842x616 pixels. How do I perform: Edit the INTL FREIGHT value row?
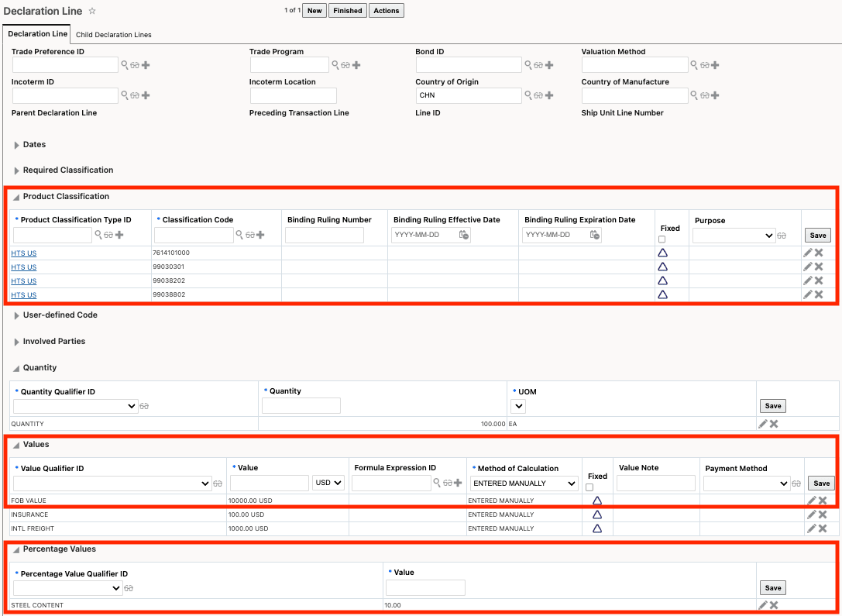[x=812, y=528]
